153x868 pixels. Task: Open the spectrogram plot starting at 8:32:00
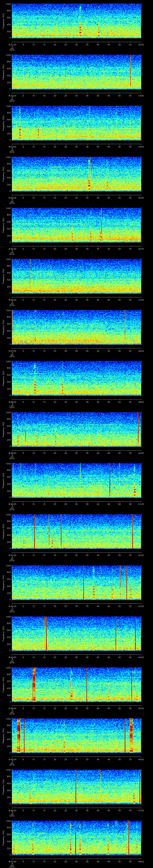coord(76,72)
